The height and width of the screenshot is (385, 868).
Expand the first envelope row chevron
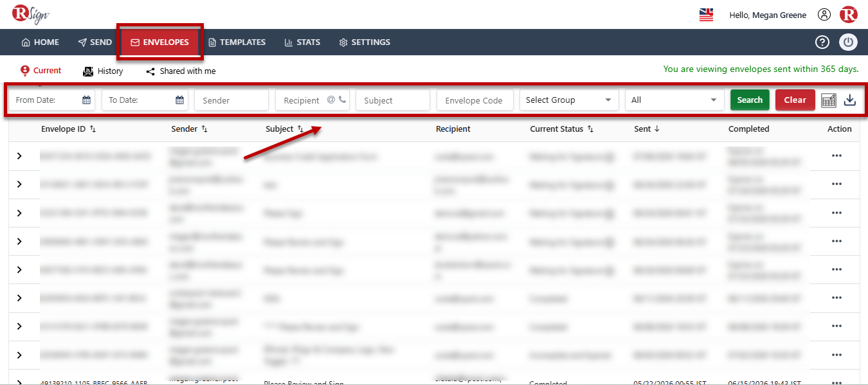pyautogui.click(x=19, y=156)
